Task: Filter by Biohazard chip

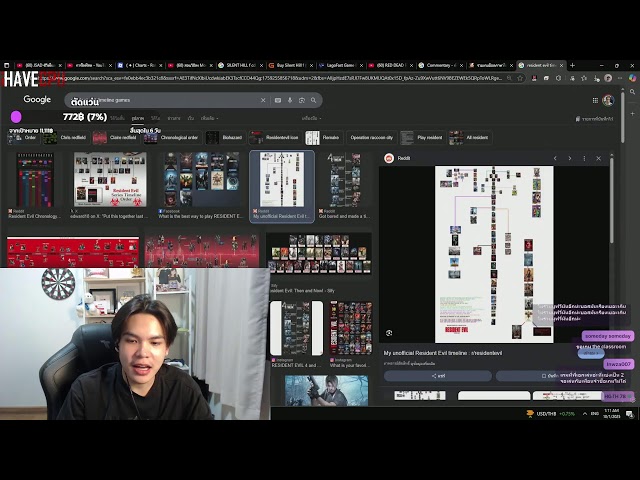Action: pyautogui.click(x=225, y=138)
